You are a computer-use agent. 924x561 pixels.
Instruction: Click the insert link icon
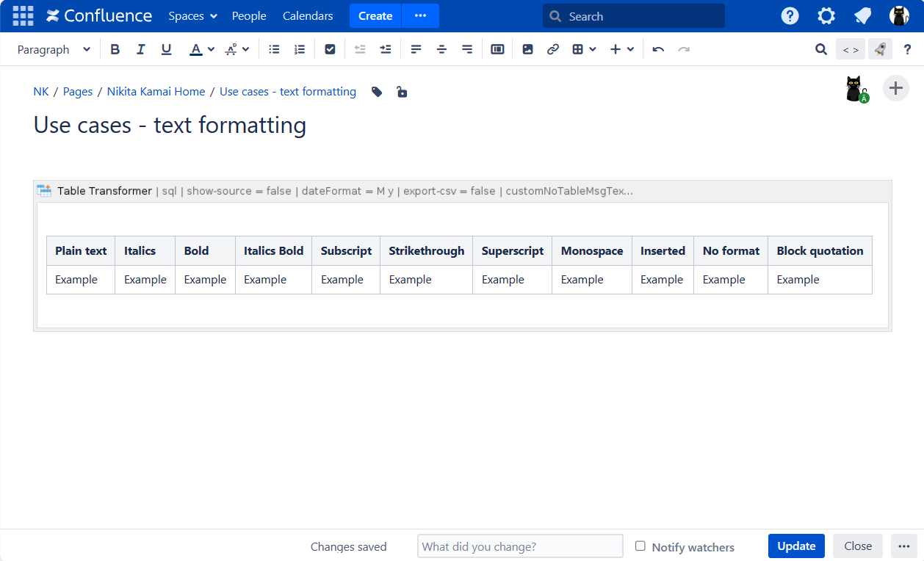point(553,49)
